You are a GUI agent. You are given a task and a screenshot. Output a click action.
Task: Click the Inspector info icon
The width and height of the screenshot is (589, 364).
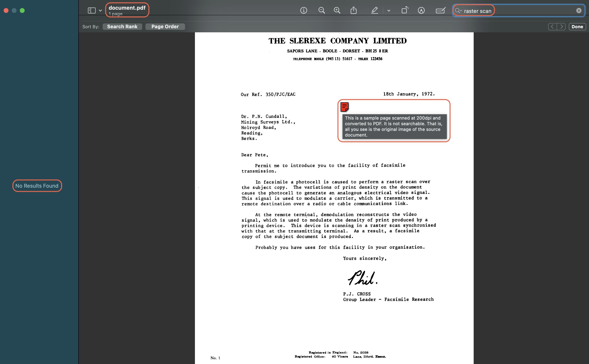pyautogui.click(x=304, y=10)
